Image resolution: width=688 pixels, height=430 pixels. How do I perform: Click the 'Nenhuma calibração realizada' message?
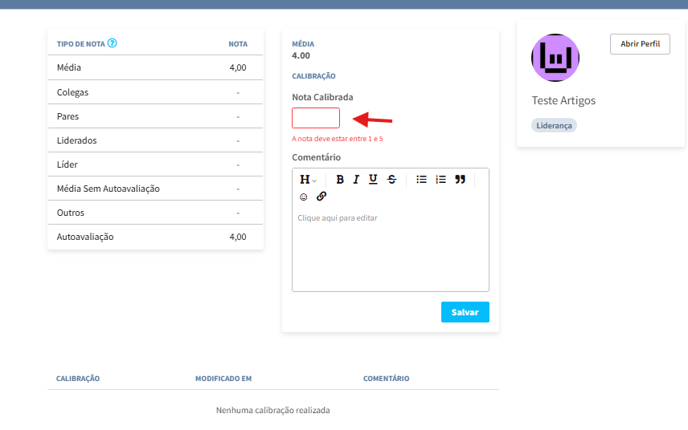click(x=273, y=410)
